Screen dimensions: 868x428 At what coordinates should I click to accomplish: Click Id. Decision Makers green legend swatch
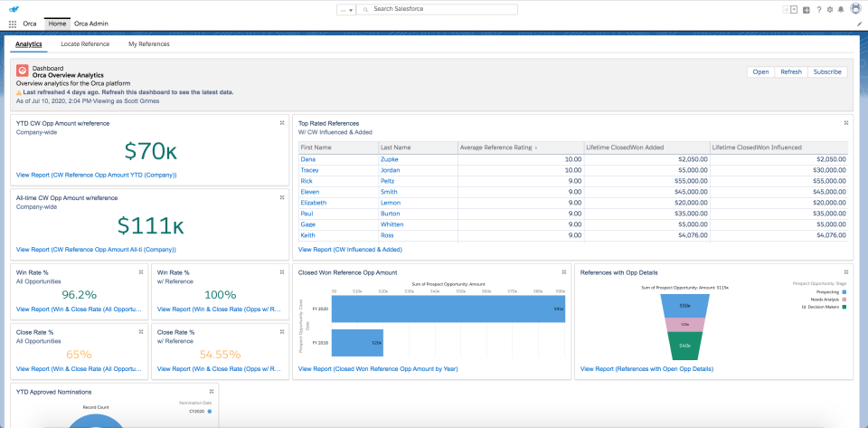pyautogui.click(x=844, y=307)
